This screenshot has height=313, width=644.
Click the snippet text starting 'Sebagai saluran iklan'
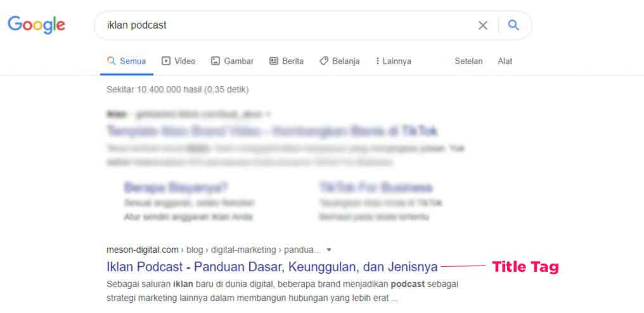point(282,291)
